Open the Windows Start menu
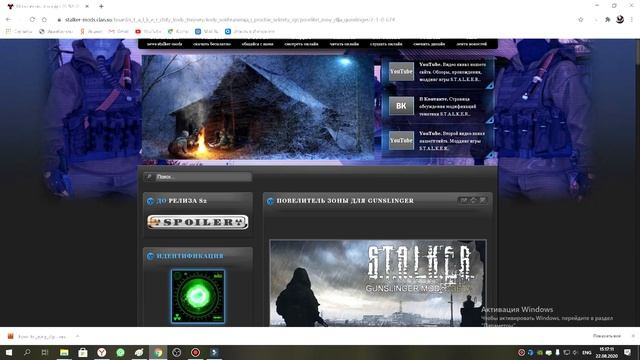Image resolution: width=640 pixels, height=360 pixels. click(8, 352)
